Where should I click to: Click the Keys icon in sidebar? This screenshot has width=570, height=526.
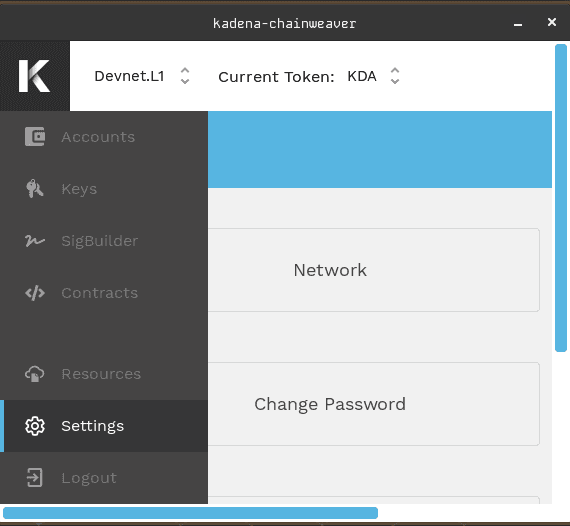(x=35, y=189)
